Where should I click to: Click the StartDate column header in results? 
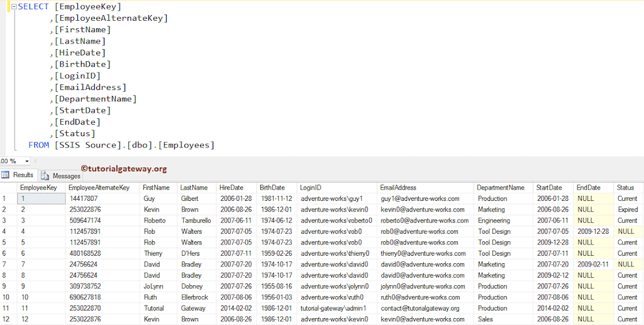point(553,188)
